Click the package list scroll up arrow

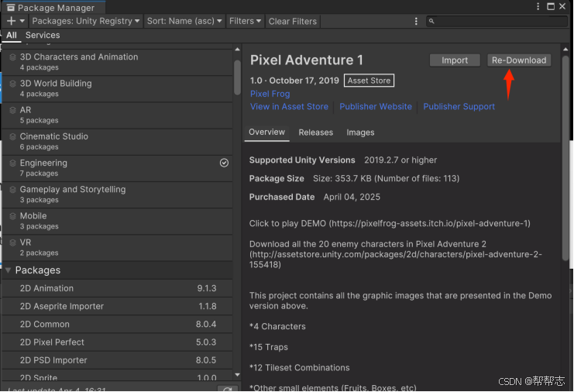click(237, 49)
